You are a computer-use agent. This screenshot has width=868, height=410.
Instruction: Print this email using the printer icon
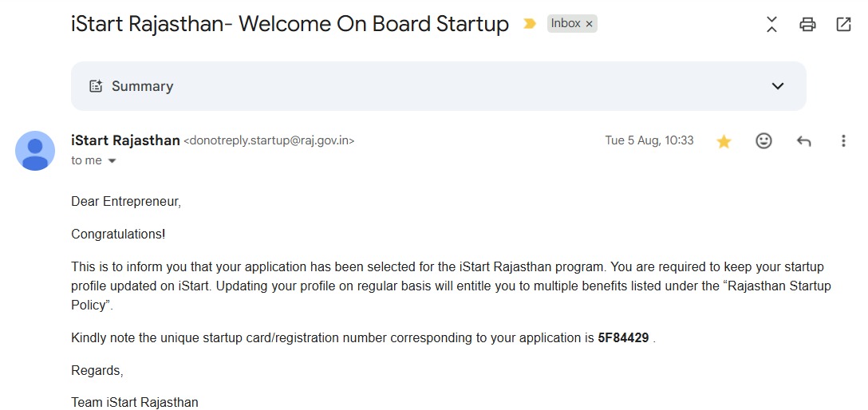pyautogui.click(x=807, y=25)
